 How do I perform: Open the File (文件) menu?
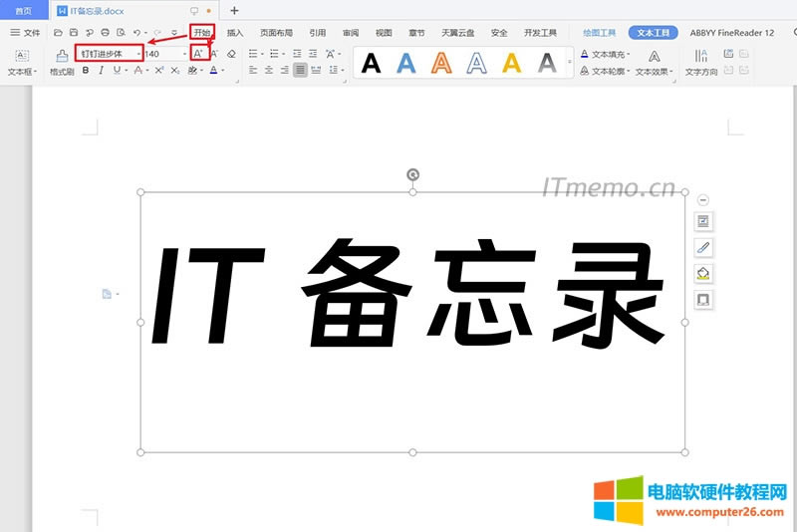(26, 33)
